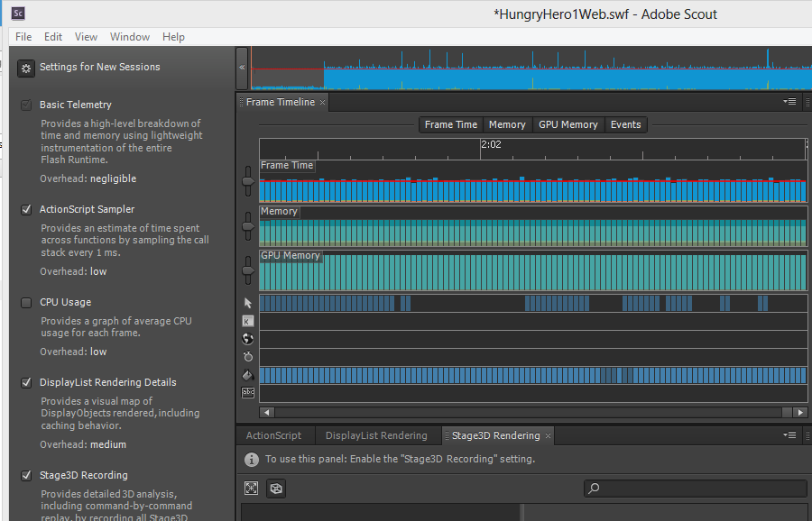This screenshot has width=812, height=521.
Task: Click the info icon in Stage3D panel
Action: tap(252, 460)
